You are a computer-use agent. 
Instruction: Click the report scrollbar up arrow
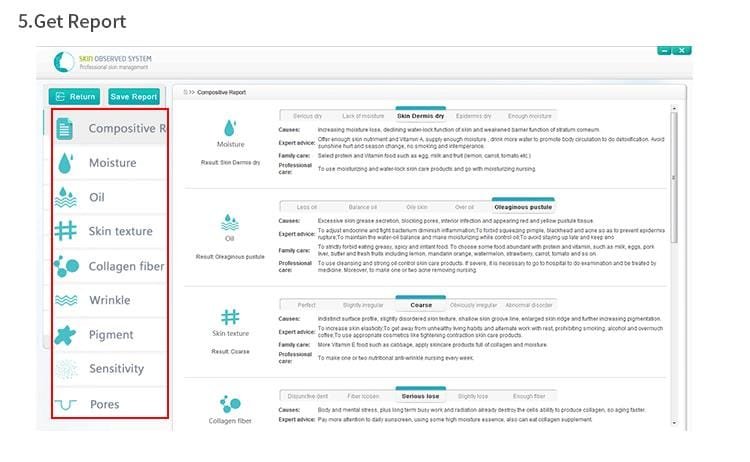coord(674,109)
